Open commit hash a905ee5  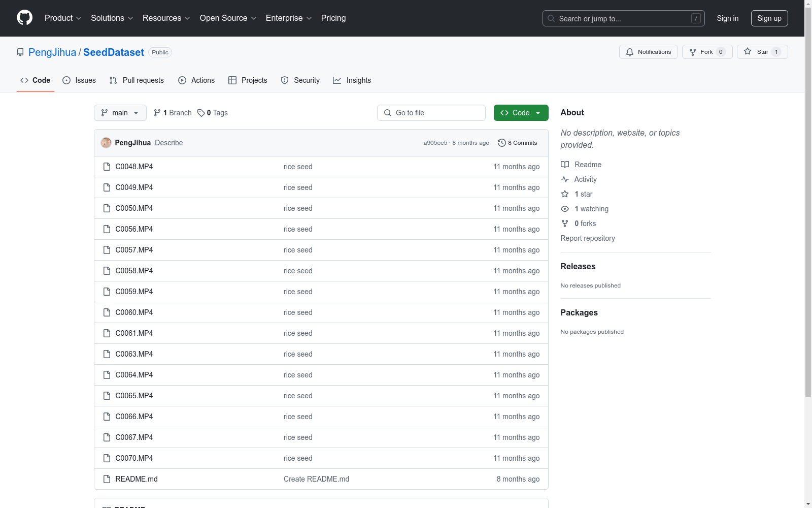click(435, 143)
